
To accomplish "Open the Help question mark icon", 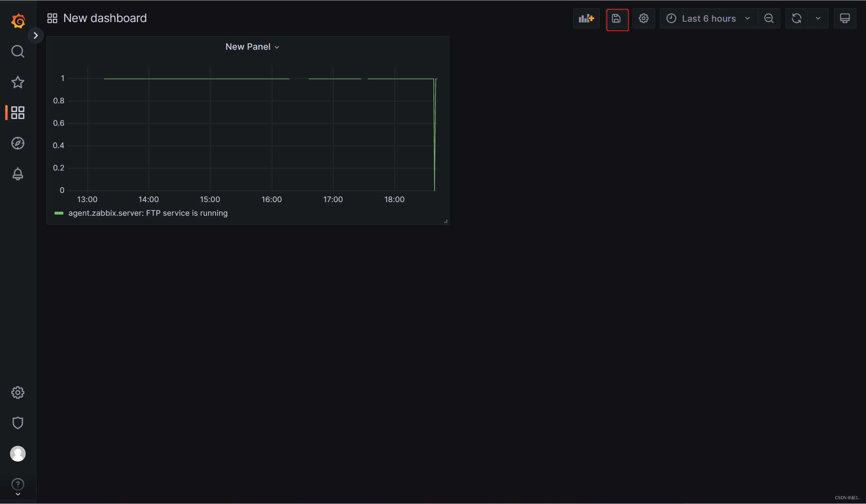I will coord(18,484).
